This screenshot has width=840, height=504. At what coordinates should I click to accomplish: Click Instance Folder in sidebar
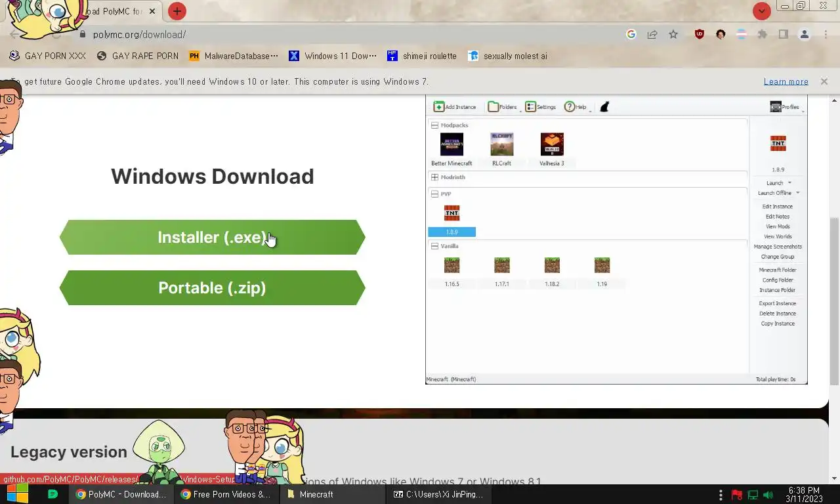[x=778, y=290]
